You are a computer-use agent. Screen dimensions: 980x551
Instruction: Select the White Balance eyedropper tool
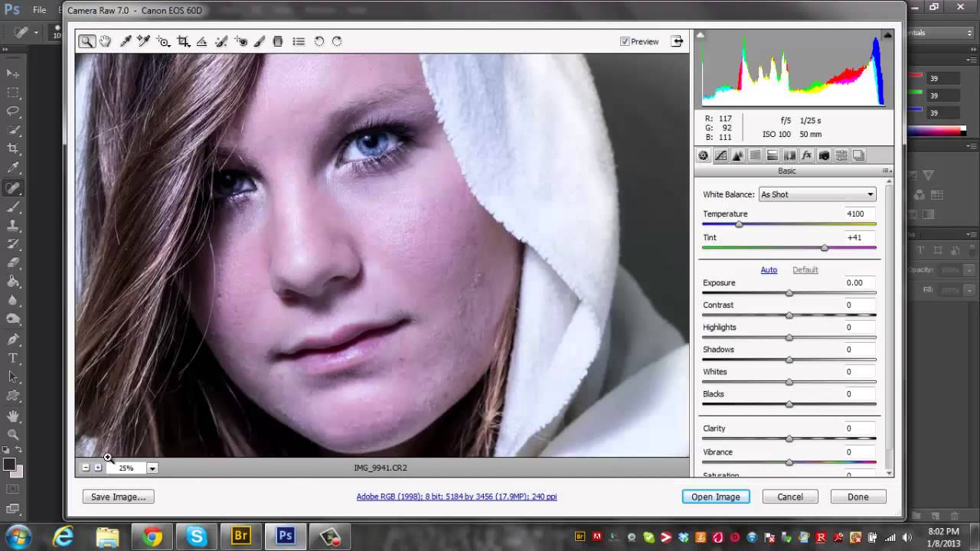[x=126, y=41]
